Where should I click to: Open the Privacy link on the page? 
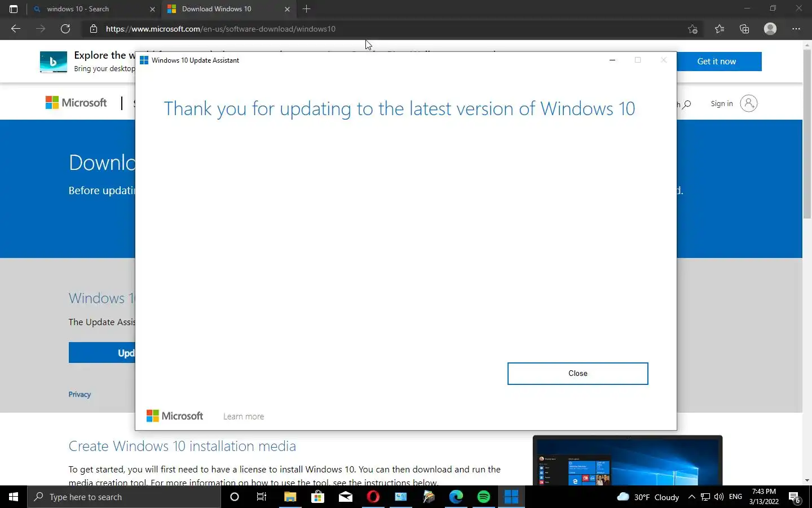(80, 395)
